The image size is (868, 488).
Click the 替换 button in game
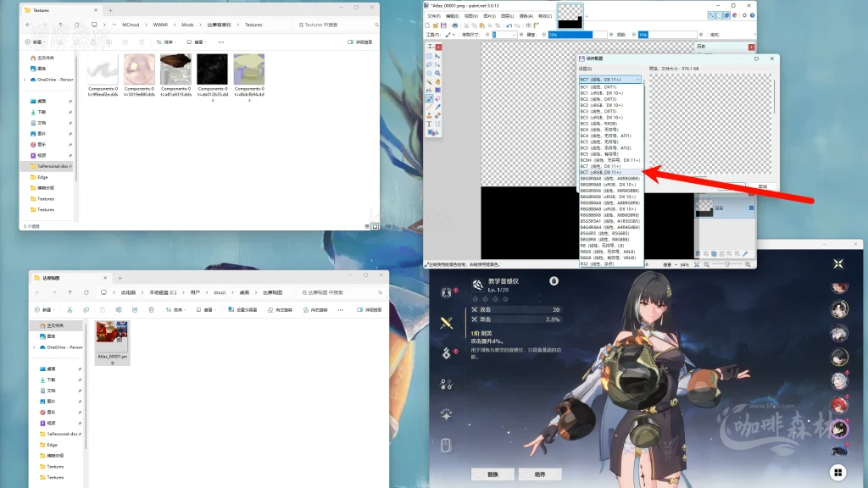[x=492, y=474]
